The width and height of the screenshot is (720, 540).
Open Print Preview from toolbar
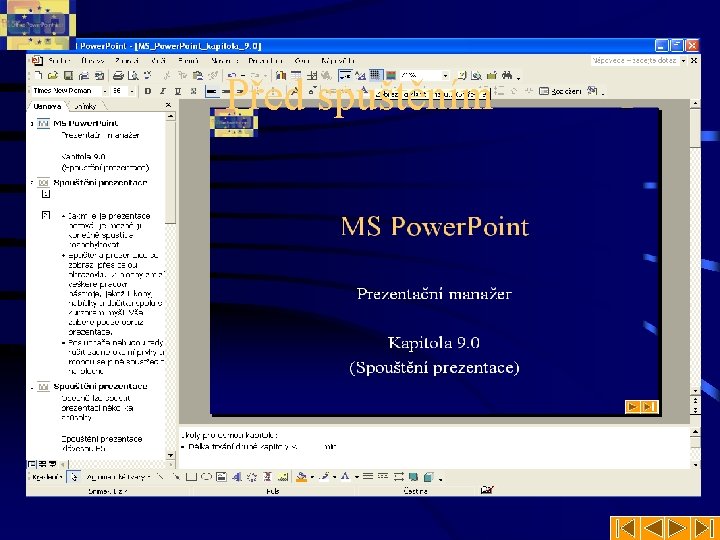click(x=133, y=75)
